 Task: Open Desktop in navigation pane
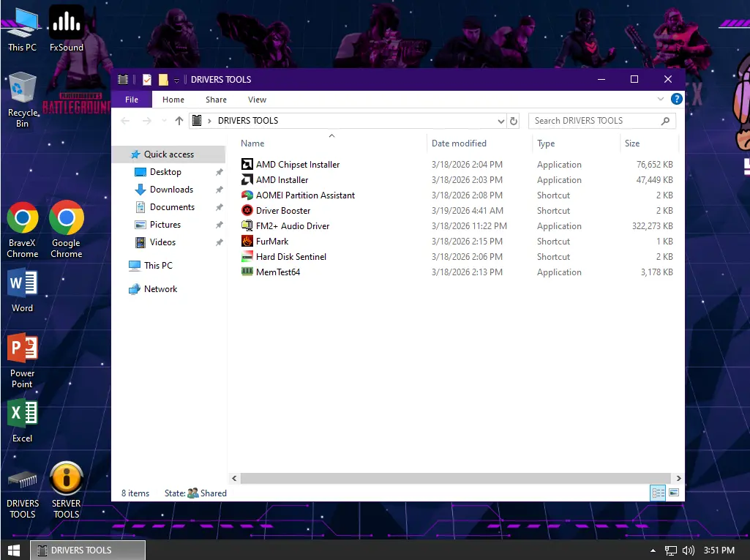tap(165, 172)
